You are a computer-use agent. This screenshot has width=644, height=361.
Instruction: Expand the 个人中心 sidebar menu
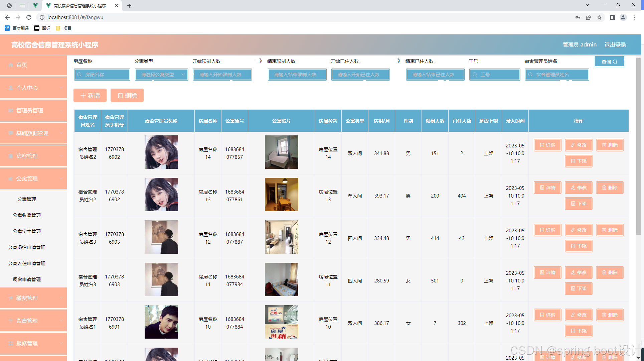(33, 88)
